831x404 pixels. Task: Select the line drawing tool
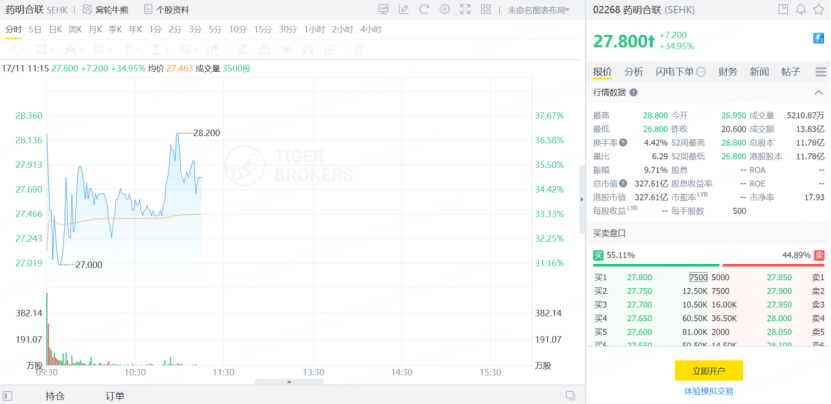[12, 49]
